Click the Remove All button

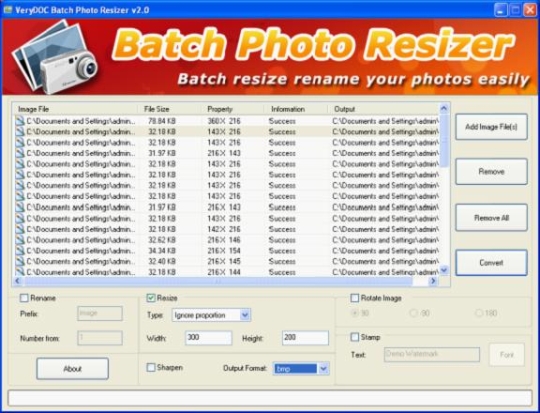[491, 218]
